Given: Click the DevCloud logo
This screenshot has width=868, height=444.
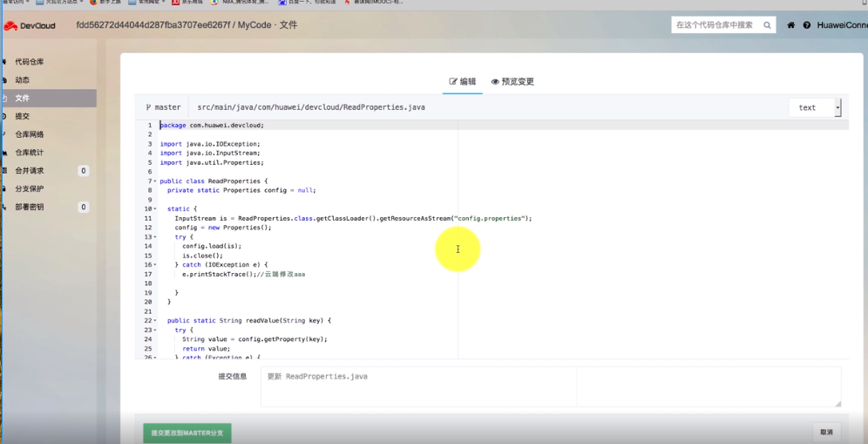Looking at the screenshot, I should tap(30, 25).
